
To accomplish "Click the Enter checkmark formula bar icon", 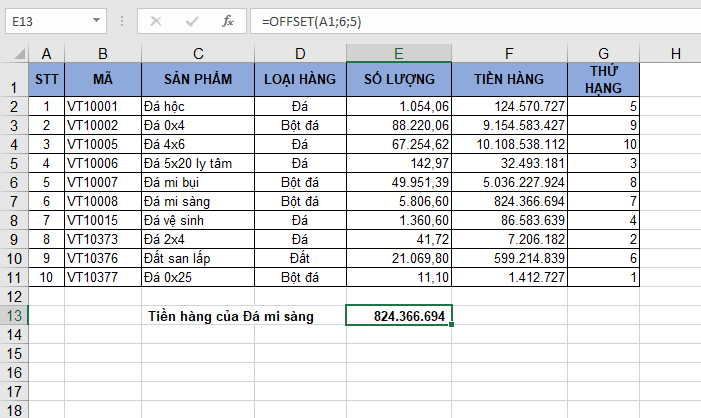I will [x=191, y=20].
